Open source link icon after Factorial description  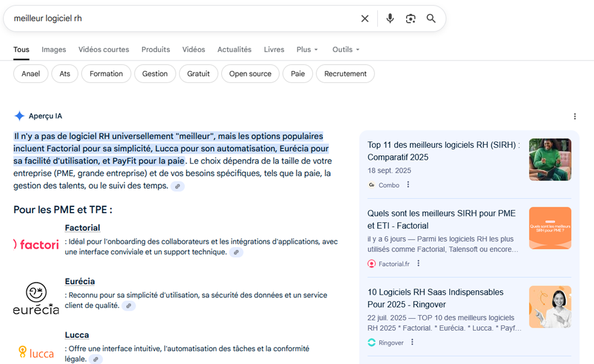pyautogui.click(x=236, y=252)
